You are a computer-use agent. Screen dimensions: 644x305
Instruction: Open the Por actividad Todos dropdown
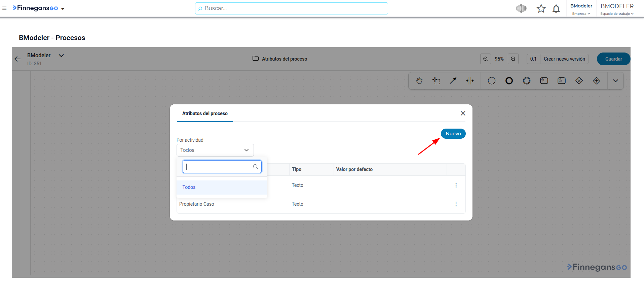pos(215,150)
